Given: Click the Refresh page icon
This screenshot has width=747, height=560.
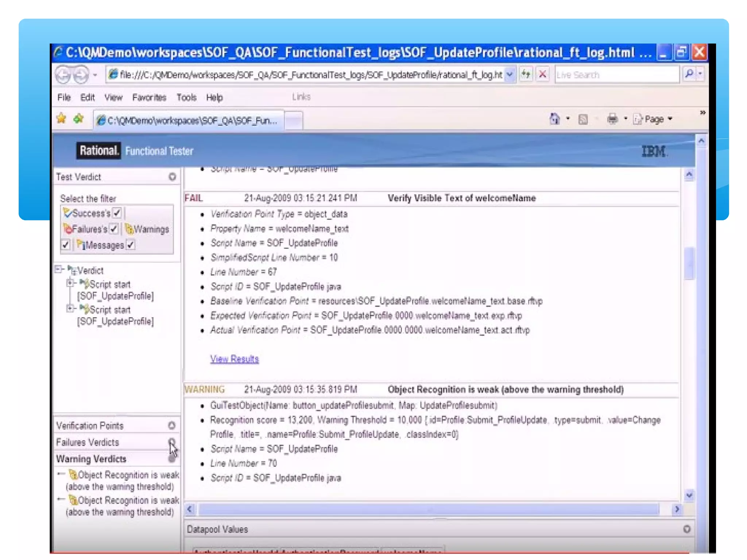Looking at the screenshot, I should click(x=526, y=74).
